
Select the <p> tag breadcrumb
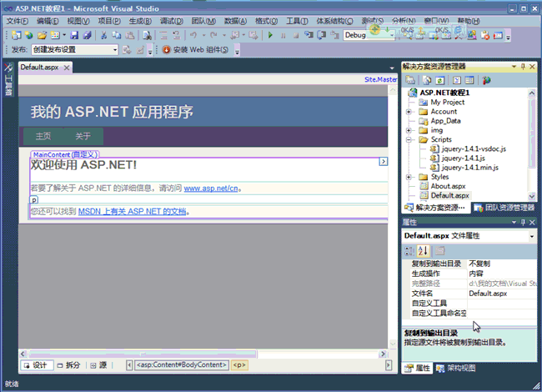pyautogui.click(x=239, y=365)
